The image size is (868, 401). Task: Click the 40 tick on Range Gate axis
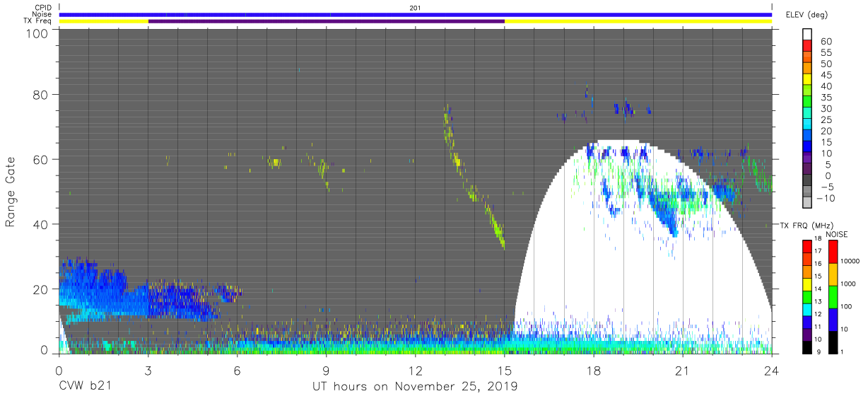click(40, 223)
